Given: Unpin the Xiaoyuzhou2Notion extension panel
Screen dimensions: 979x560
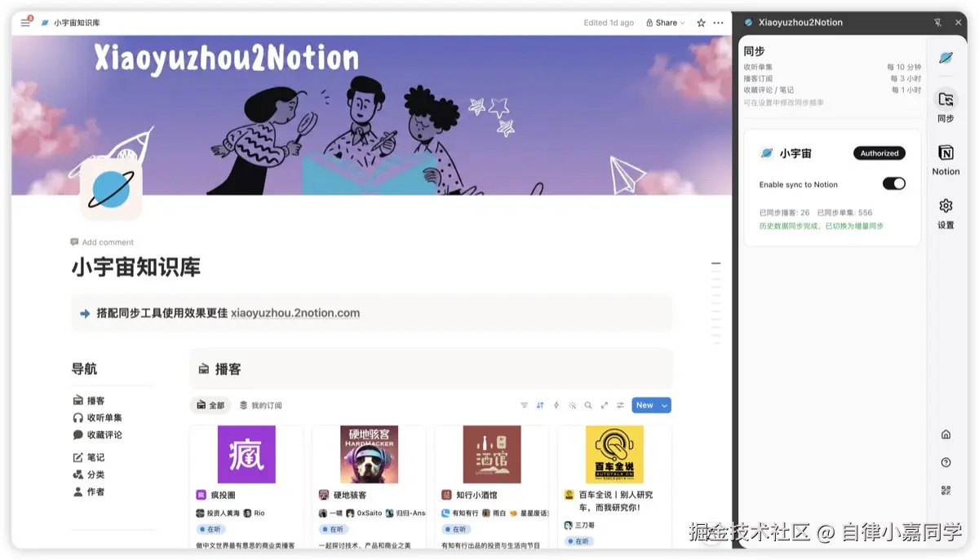Looking at the screenshot, I should click(937, 23).
